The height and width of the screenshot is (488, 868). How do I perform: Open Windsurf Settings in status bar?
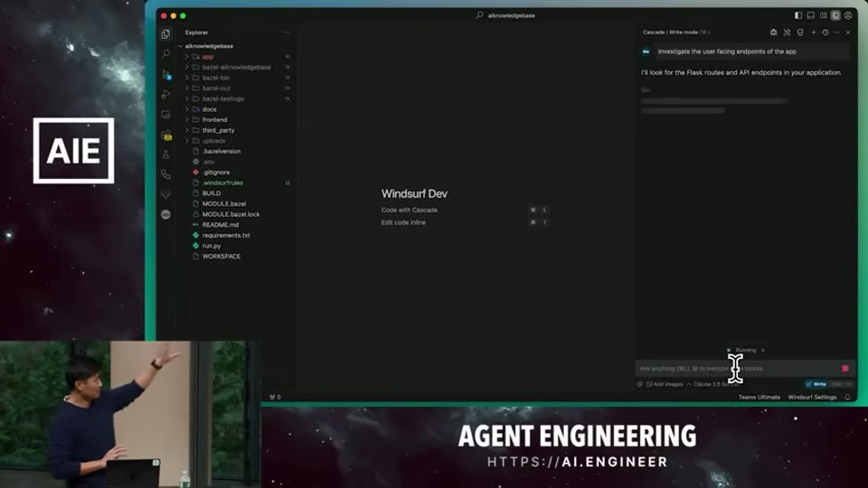812,397
